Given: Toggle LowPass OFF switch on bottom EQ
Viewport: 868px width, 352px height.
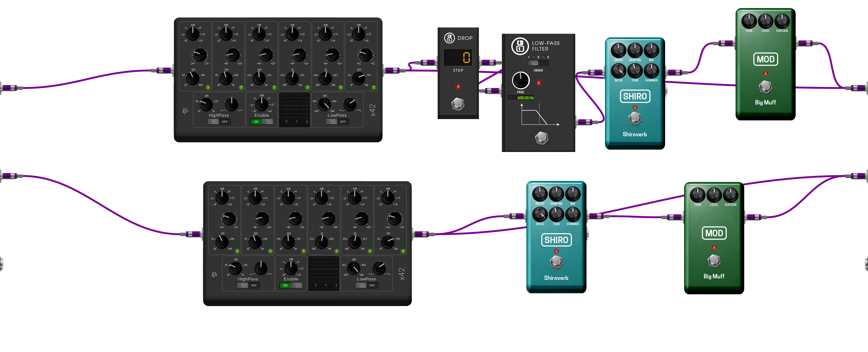Looking at the screenshot, I should click(366, 285).
